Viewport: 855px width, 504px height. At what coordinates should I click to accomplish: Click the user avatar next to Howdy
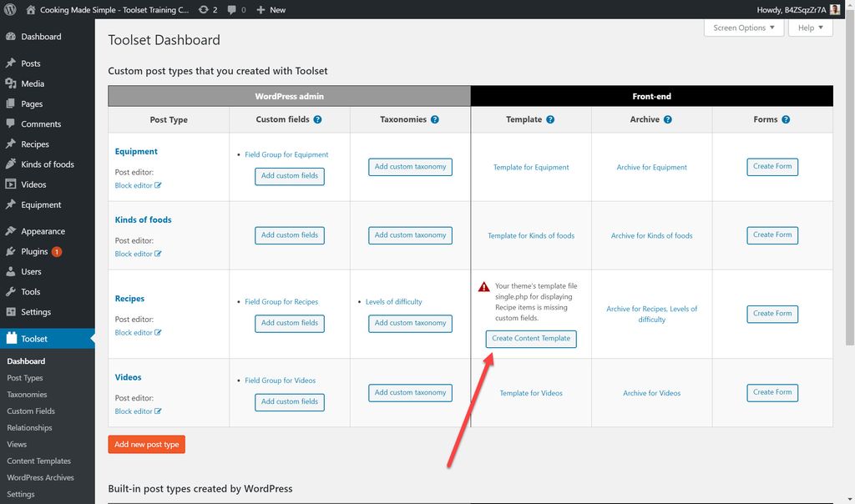click(835, 9)
